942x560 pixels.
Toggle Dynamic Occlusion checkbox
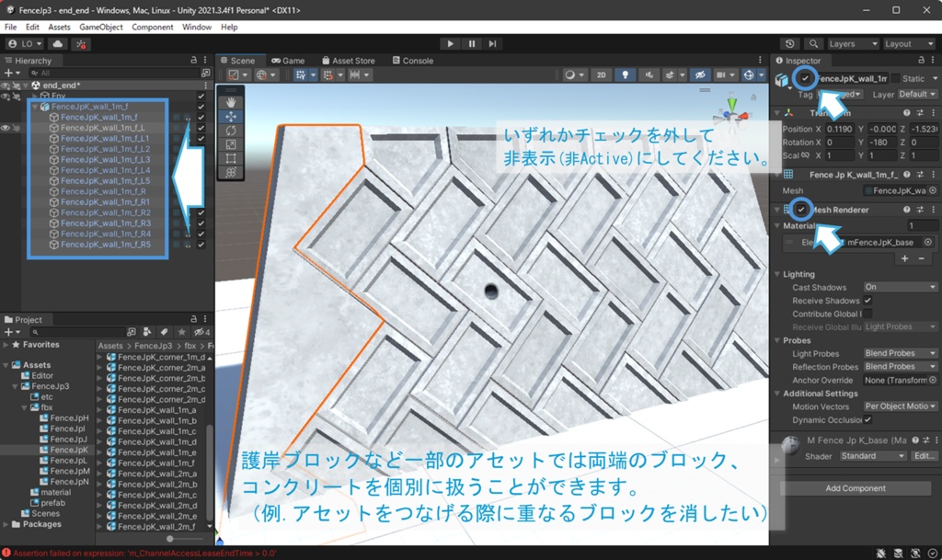867,419
